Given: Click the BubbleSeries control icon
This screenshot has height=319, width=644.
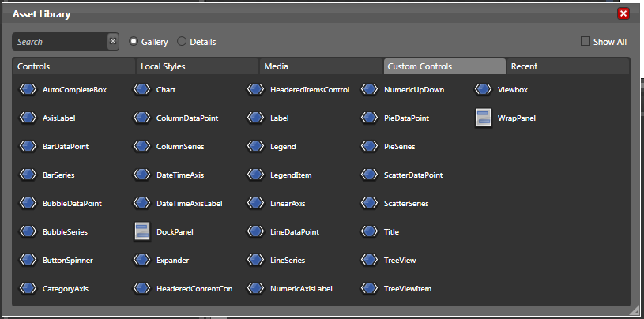Looking at the screenshot, I should [x=28, y=231].
